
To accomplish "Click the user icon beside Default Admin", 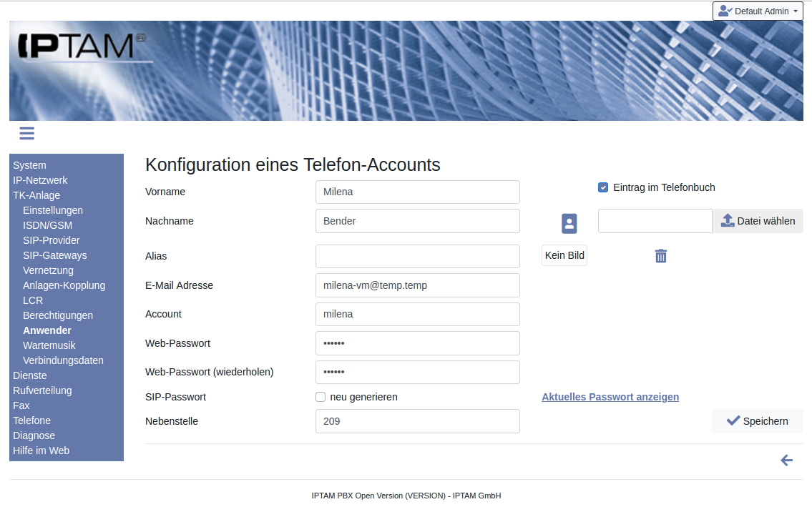I will (x=725, y=11).
